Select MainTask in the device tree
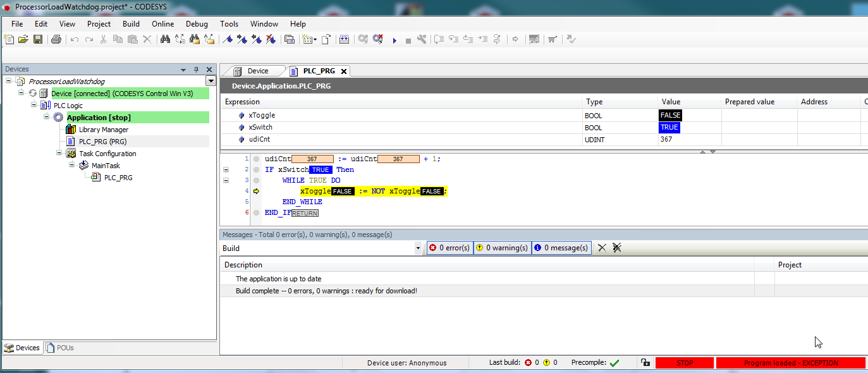The width and height of the screenshot is (868, 373). coord(105,166)
